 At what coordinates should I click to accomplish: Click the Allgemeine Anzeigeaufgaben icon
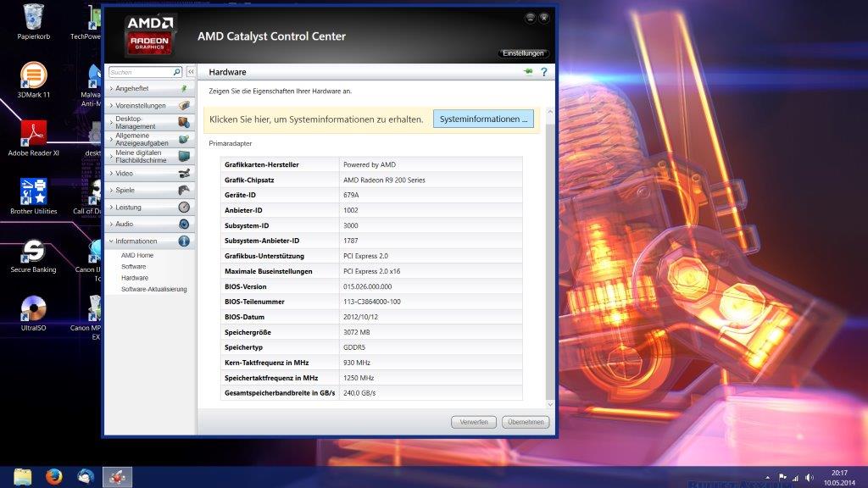(184, 140)
